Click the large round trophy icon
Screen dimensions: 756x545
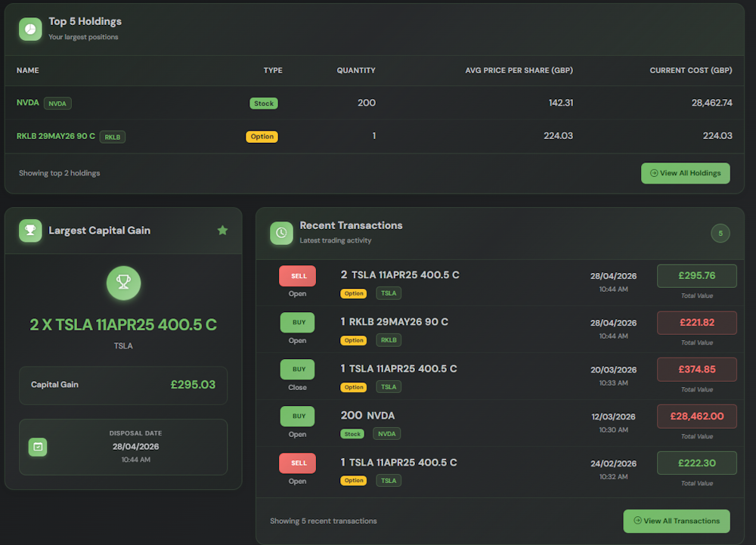click(123, 283)
